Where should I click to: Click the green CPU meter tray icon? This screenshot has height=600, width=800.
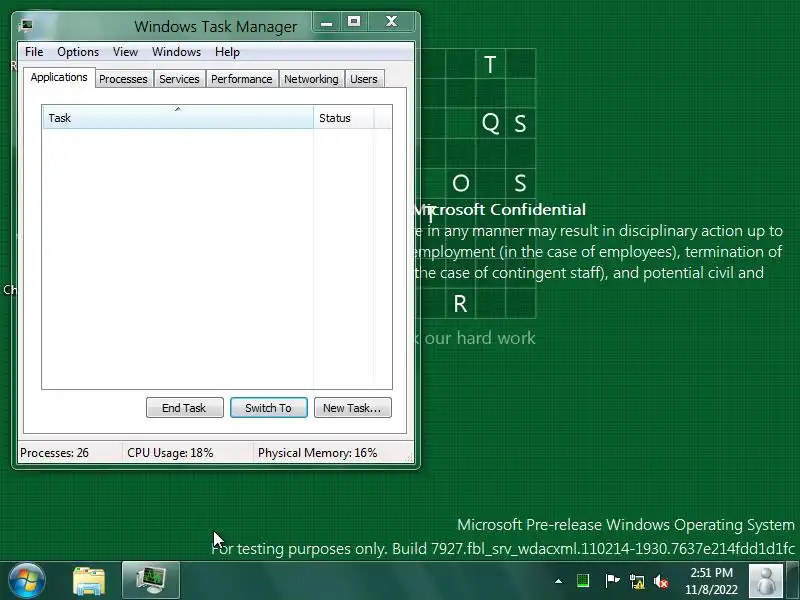[583, 581]
